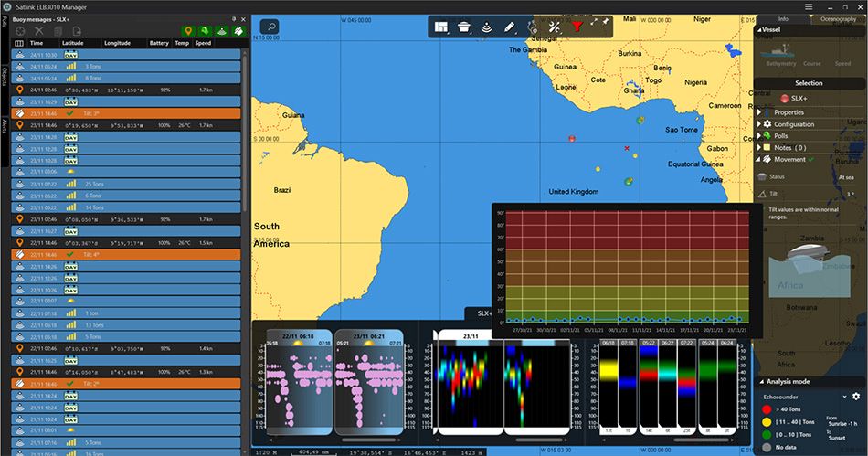This screenshot has height=456, width=868.
Task: Close the Buoy messages panel
Action: click(x=243, y=18)
